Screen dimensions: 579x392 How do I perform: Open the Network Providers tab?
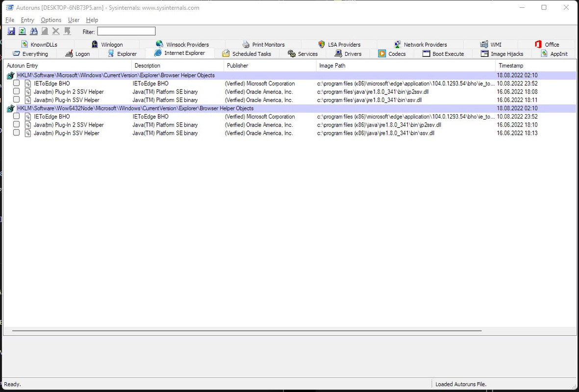421,45
